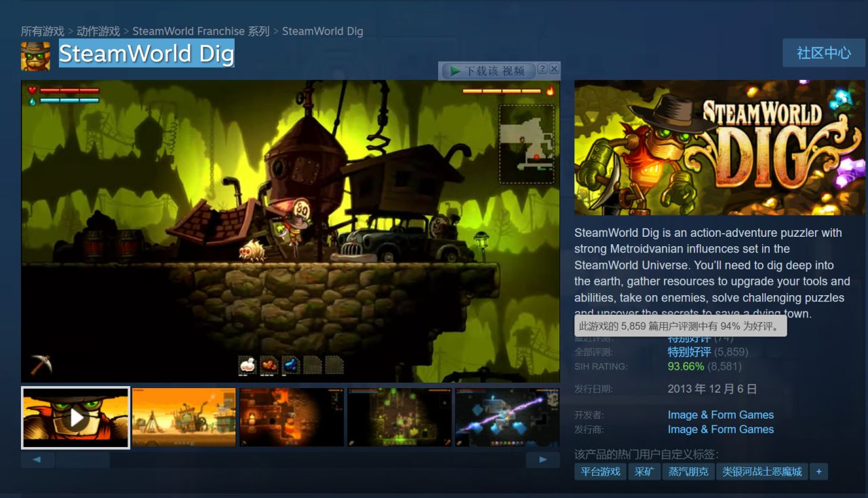Open 动作游戏 breadcrumb link
Image resolution: width=868 pixels, height=498 pixels.
[98, 31]
